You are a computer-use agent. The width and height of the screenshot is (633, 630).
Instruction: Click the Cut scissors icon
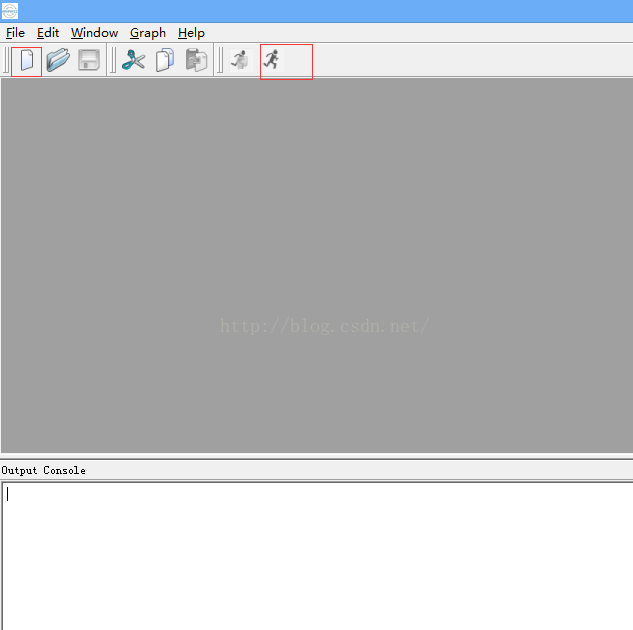pos(133,60)
